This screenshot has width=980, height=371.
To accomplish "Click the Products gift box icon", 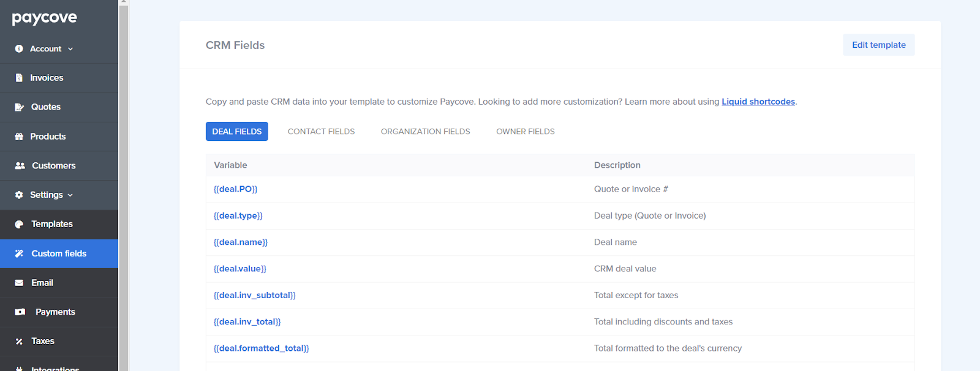I will click(x=19, y=137).
